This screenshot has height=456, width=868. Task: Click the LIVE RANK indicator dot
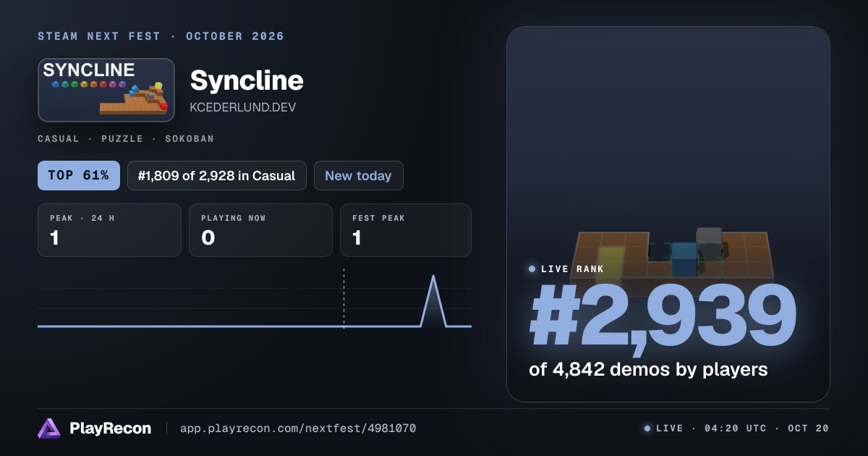pyautogui.click(x=532, y=269)
